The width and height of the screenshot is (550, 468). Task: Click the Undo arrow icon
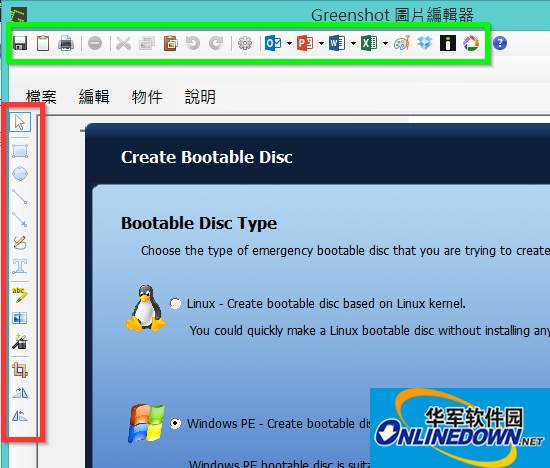tap(193, 43)
